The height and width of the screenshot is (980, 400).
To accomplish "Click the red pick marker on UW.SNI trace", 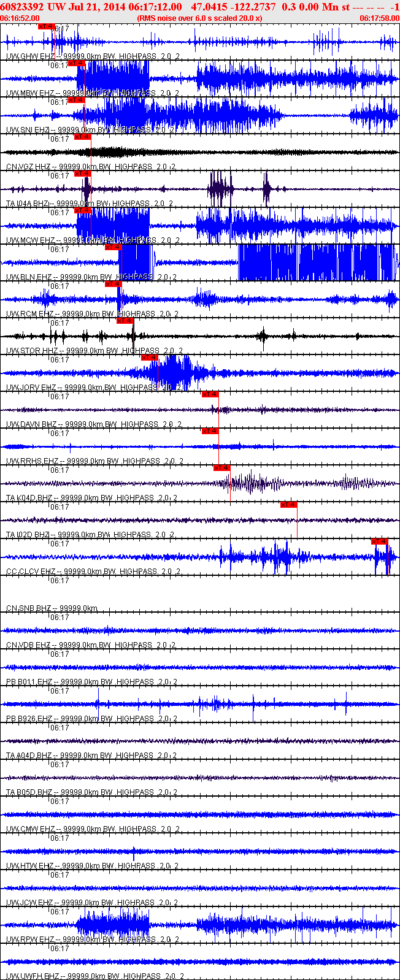I will [77, 100].
